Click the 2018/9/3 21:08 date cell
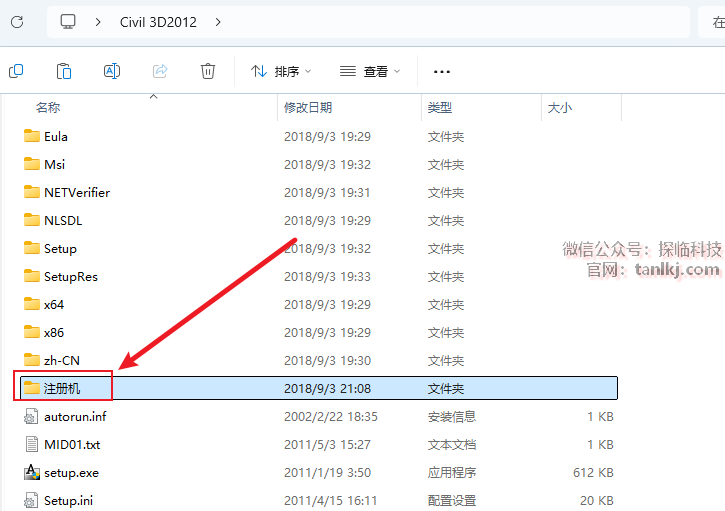The width and height of the screenshot is (725, 511). pyautogui.click(x=327, y=388)
